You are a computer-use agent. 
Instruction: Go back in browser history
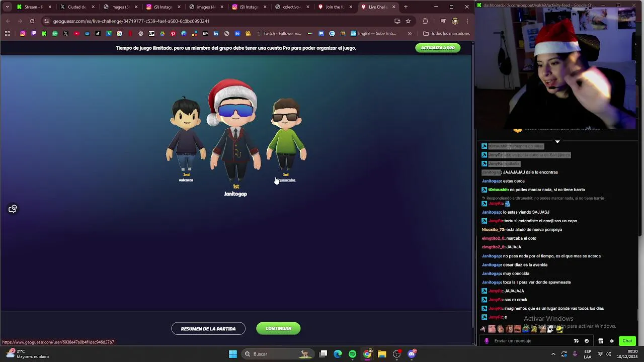[8, 21]
